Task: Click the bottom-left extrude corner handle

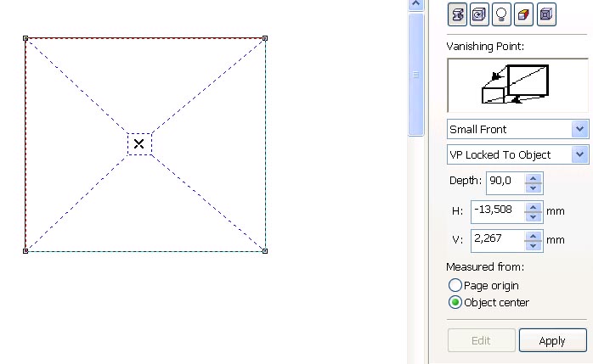Action: (x=25, y=250)
